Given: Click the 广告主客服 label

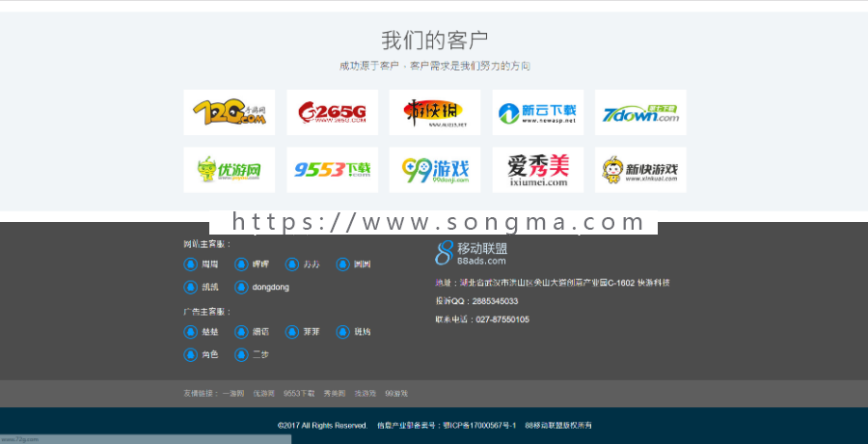Looking at the screenshot, I should 207,312.
